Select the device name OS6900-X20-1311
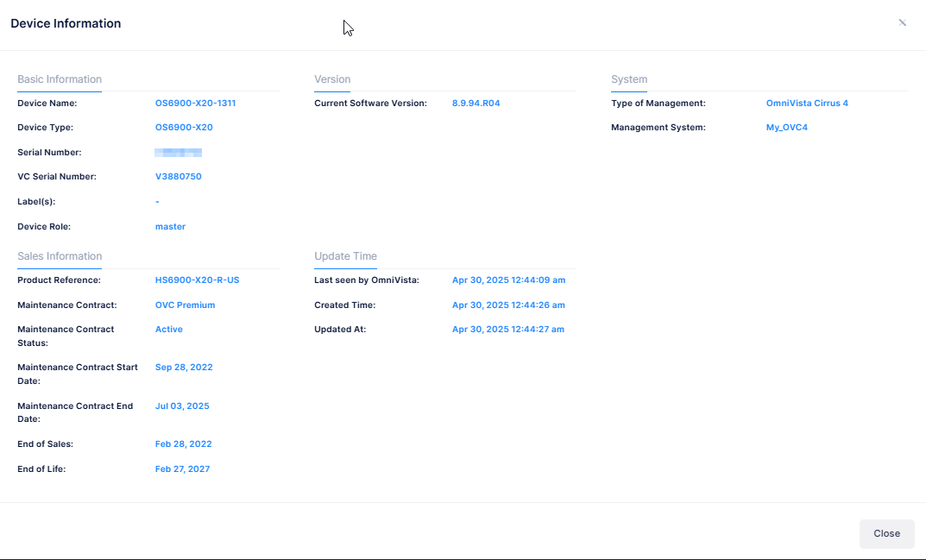The height and width of the screenshot is (560, 926). click(x=195, y=104)
